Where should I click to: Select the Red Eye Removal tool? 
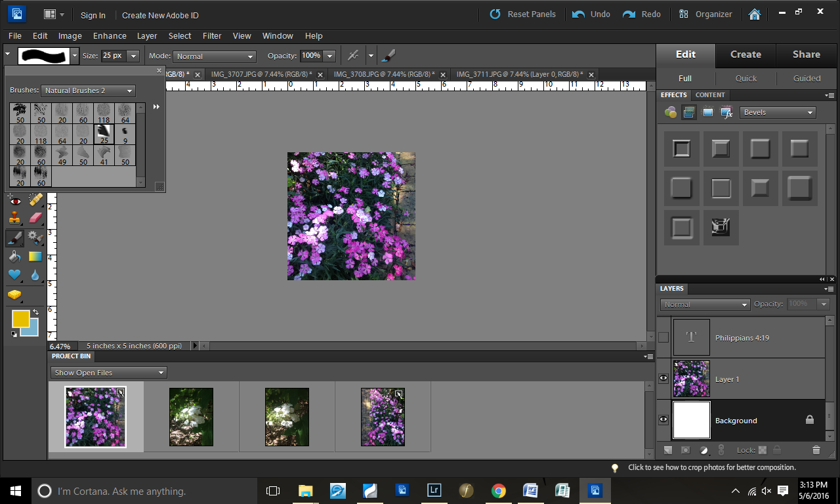(14, 201)
